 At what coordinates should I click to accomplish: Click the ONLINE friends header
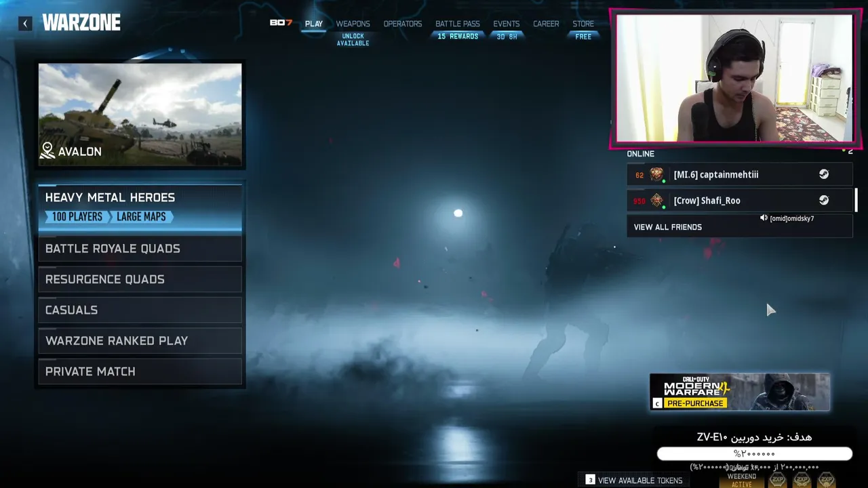(x=640, y=154)
